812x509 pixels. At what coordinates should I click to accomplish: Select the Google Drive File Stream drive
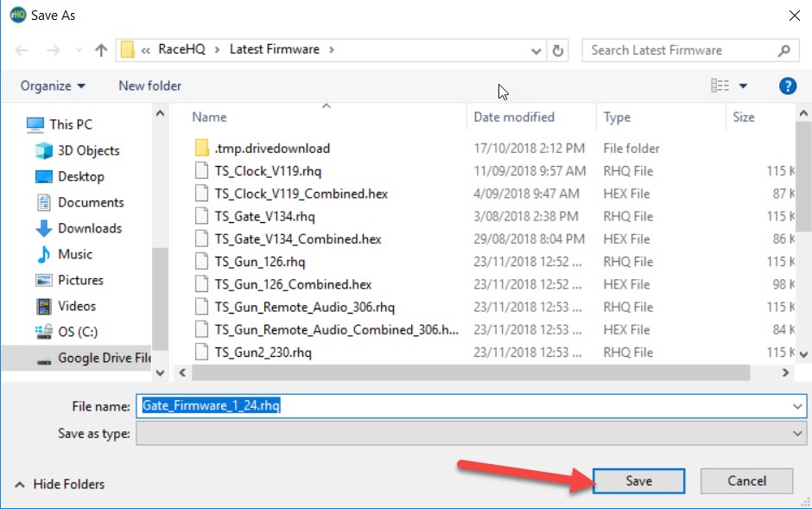tap(93, 358)
